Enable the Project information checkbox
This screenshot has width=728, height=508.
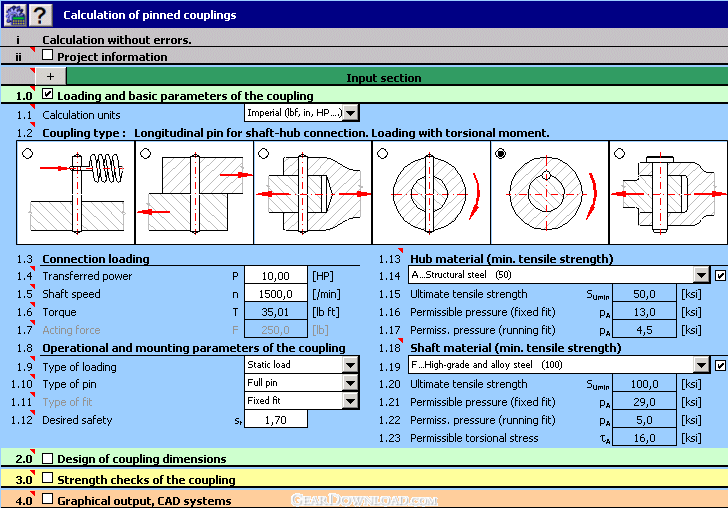48,56
